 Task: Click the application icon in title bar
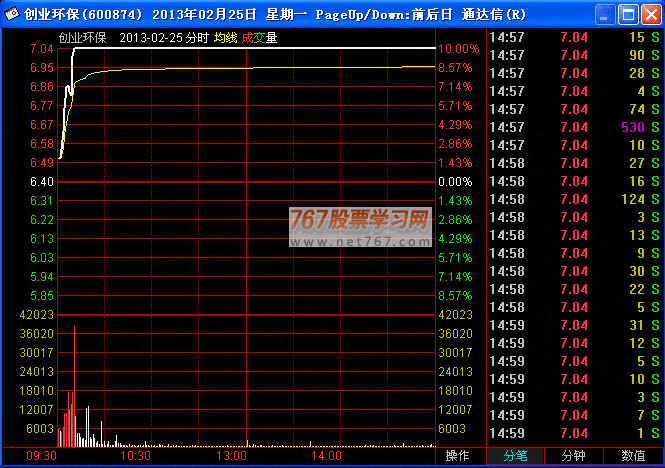12,14
